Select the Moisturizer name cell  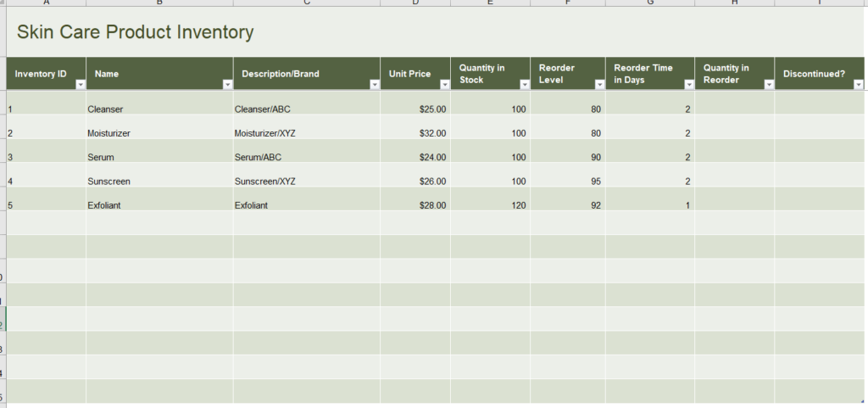[x=159, y=126]
